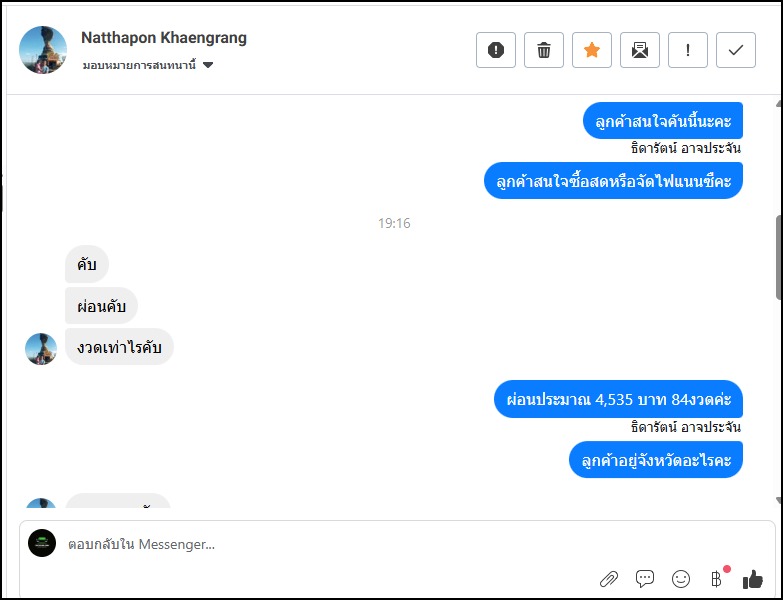This screenshot has width=783, height=600.
Task: Click the scroll down arrow in chat
Action: [x=779, y=500]
